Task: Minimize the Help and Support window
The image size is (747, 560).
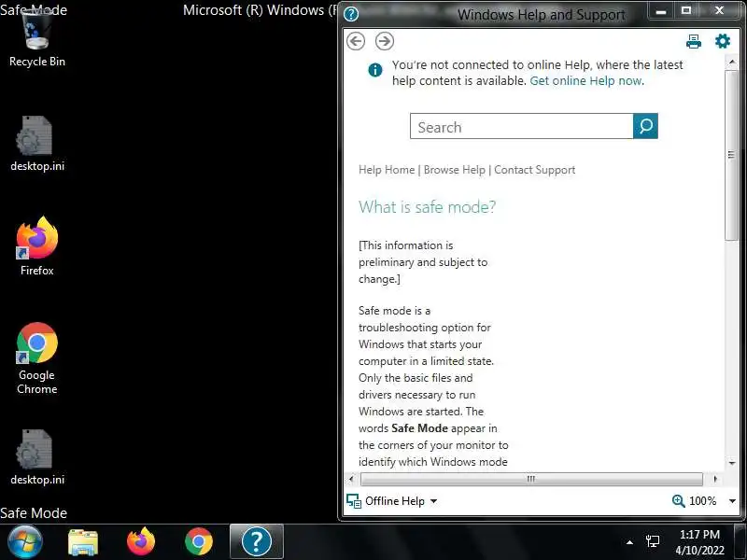Action: [x=661, y=10]
